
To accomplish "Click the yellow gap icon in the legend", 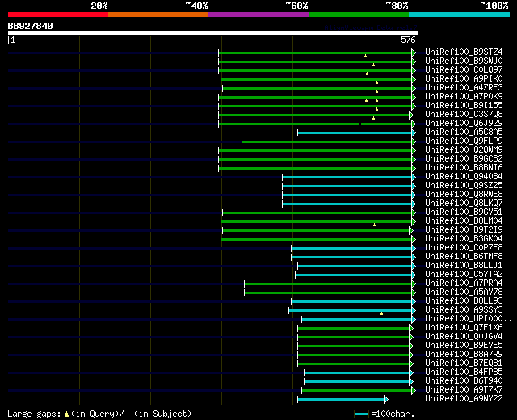I will point(66,414).
